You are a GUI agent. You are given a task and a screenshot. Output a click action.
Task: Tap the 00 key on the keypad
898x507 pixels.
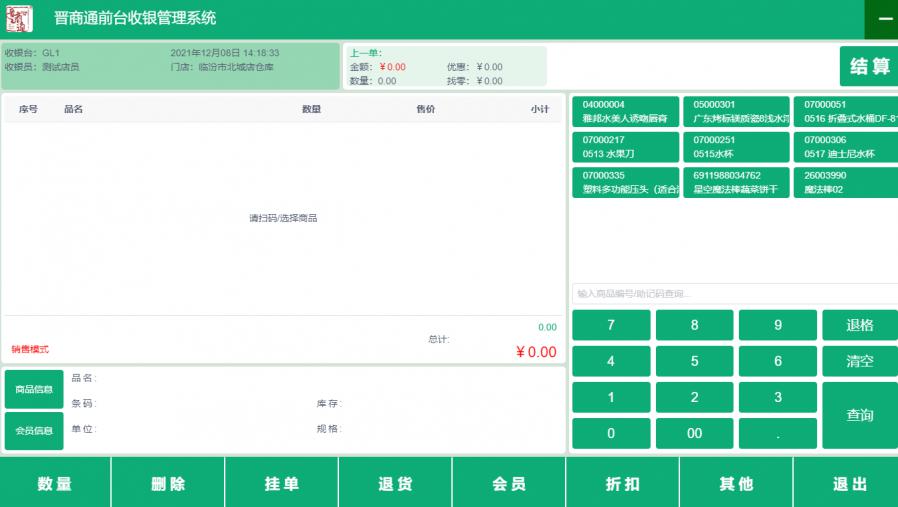[694, 433]
